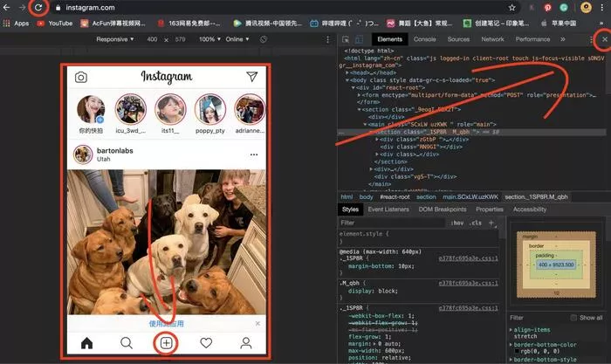Collapse the body element node
Viewport: 611px width, 364px height.
[347, 80]
